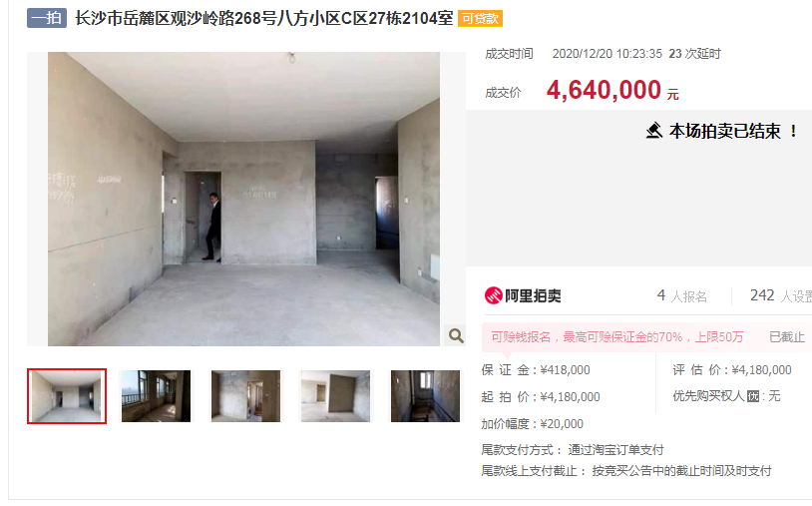This screenshot has width=812, height=506.
Task: Select the fourth thumbnail with wall partition
Action: (x=335, y=396)
